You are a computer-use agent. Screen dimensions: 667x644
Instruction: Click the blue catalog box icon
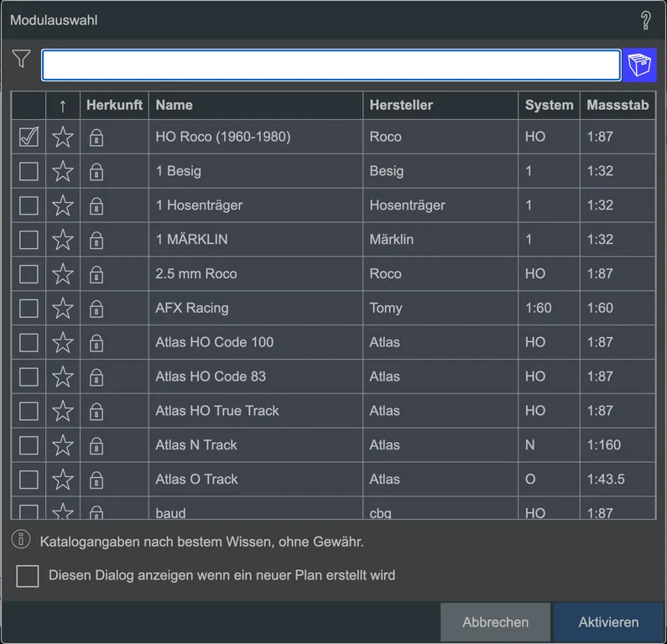coord(639,65)
